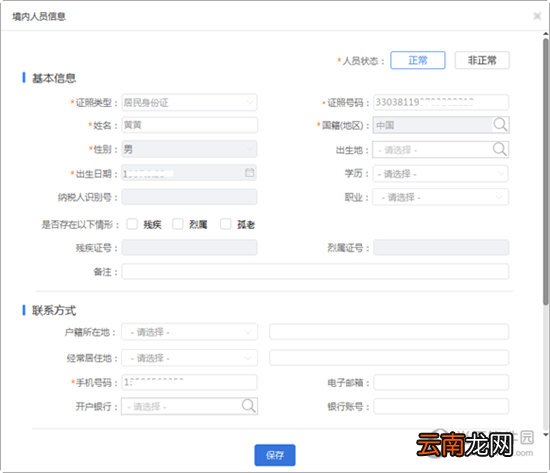Click the 国籍(地区) search magnifier icon
This screenshot has width=550, height=473.
tap(500, 125)
